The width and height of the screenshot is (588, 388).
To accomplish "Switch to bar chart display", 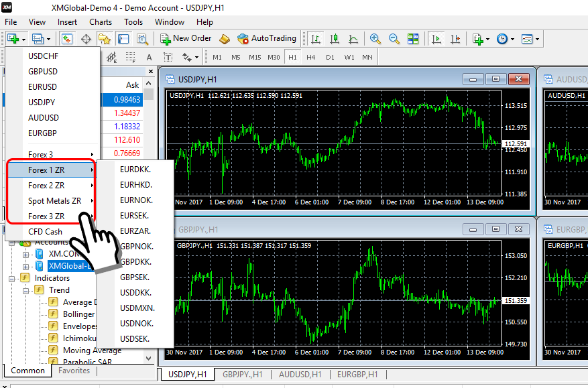I will [316, 39].
